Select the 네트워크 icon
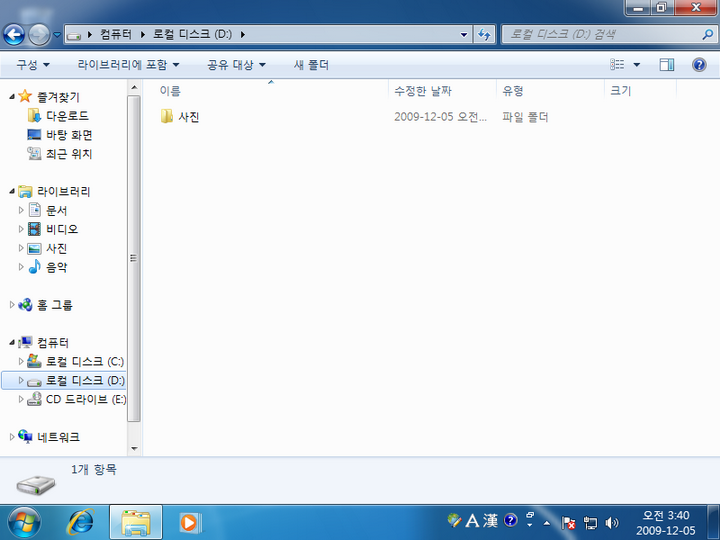The height and width of the screenshot is (540, 720). click(x=25, y=436)
